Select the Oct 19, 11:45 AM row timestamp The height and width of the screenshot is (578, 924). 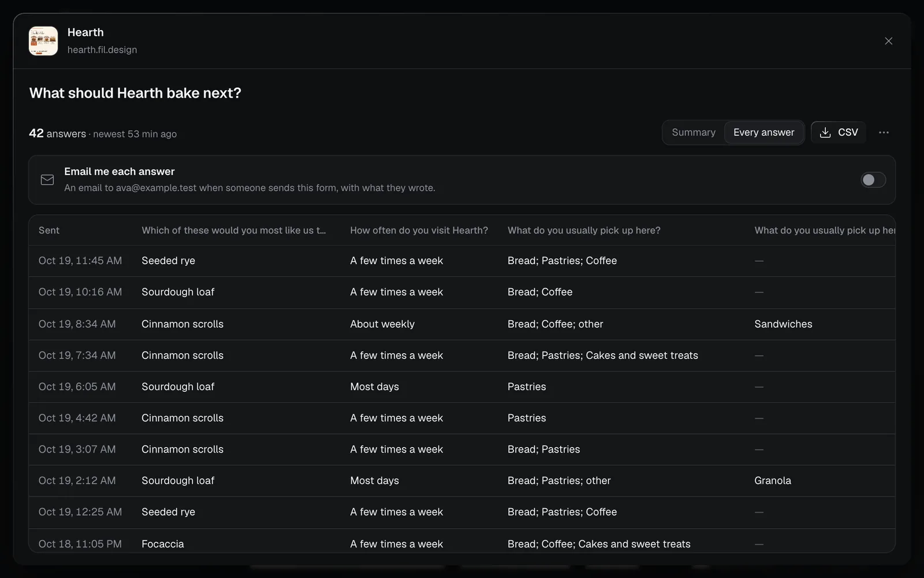[80, 261]
